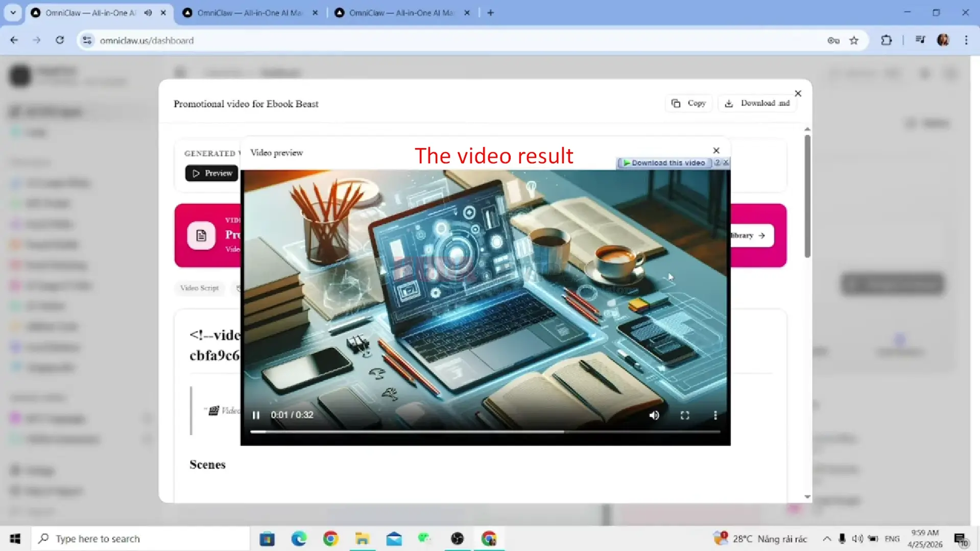Open media controls icon in toolbar
The width and height of the screenshot is (980, 551).
(920, 40)
